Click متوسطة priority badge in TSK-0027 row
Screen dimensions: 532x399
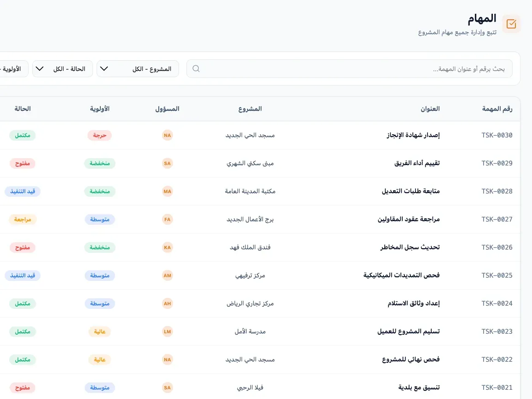100,219
